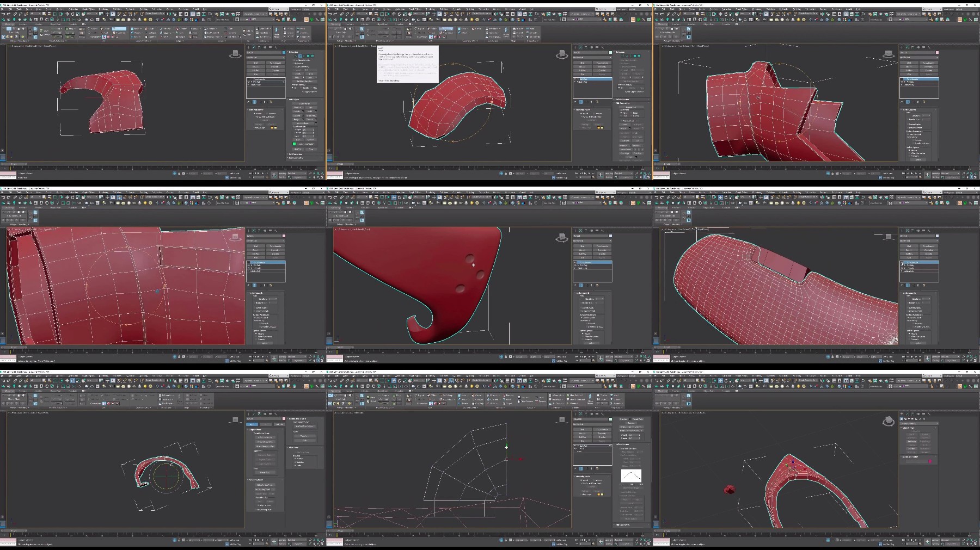Select Scale tool in the tooltip-popup screenshot
980x550 pixels.
point(404,14)
